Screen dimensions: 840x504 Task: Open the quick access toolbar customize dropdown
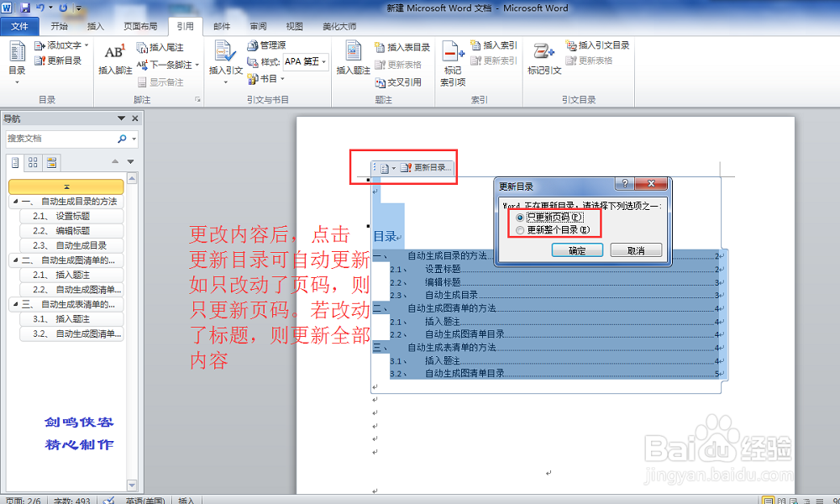click(79, 8)
